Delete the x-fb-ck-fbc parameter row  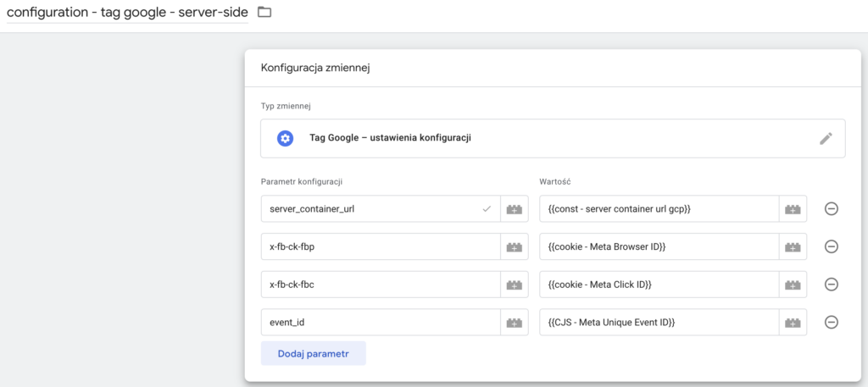point(832,285)
